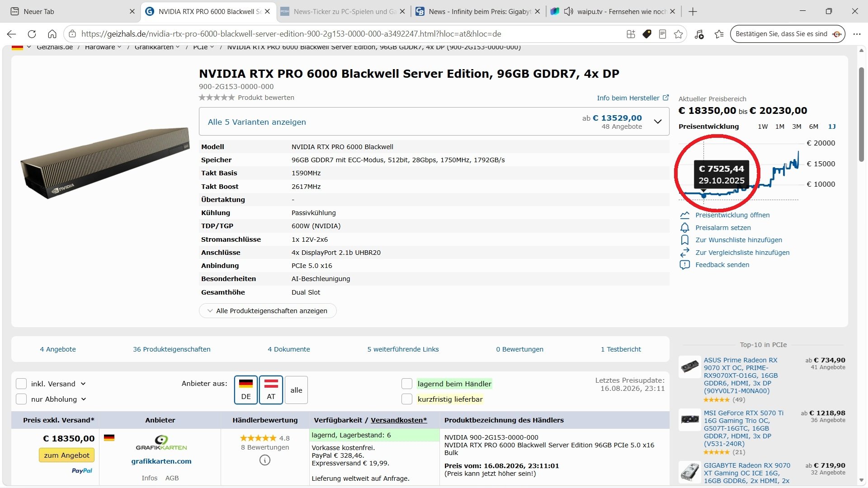This screenshot has height=488, width=868.
Task: Open the reader view icon
Action: 663,34
